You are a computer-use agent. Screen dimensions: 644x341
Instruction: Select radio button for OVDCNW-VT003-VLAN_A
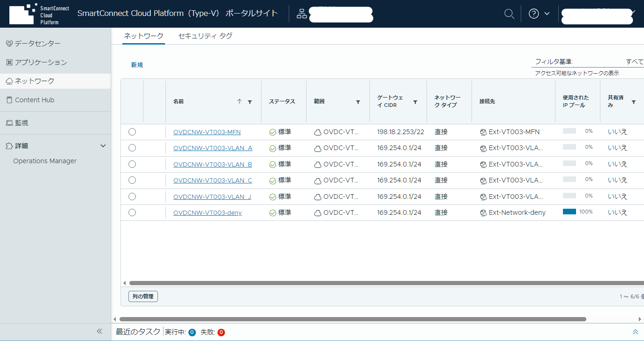tap(132, 148)
